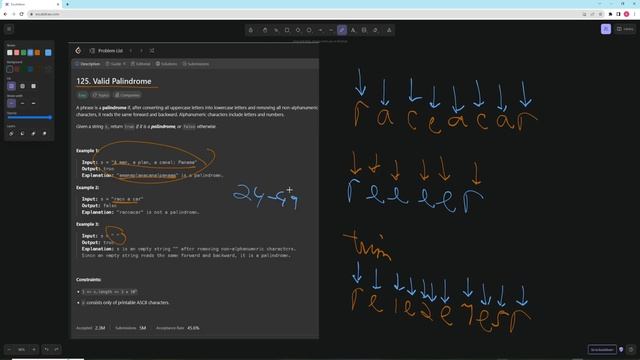Select the Selection arrow tool
640x360 pixels.
pos(276,30)
